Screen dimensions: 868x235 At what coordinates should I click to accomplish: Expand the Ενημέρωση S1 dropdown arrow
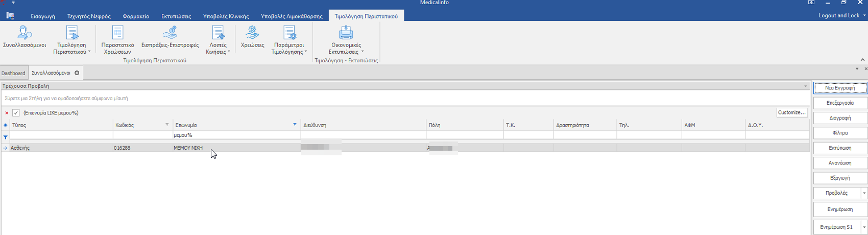tap(864, 227)
